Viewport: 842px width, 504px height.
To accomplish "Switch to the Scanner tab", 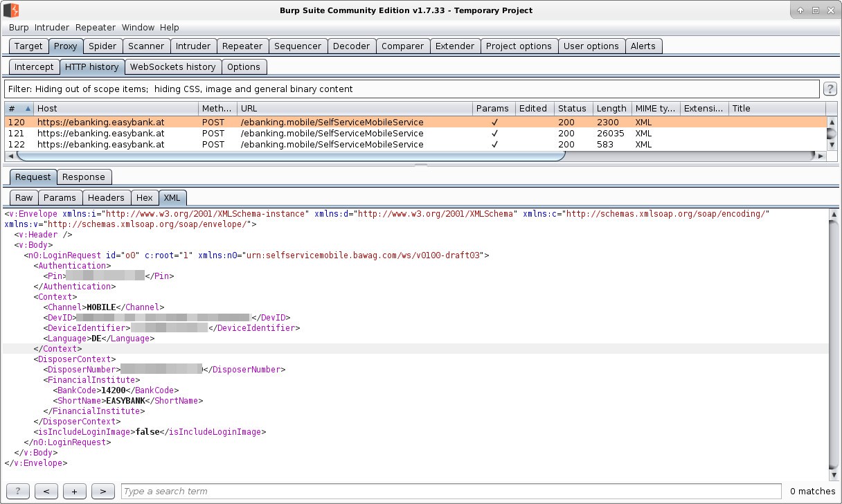I will (x=146, y=46).
